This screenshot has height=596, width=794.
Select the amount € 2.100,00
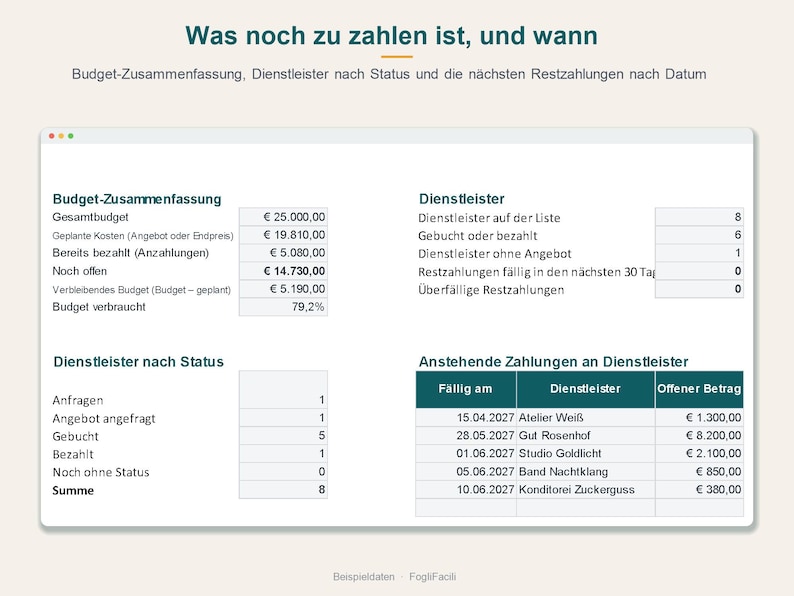pos(699,454)
